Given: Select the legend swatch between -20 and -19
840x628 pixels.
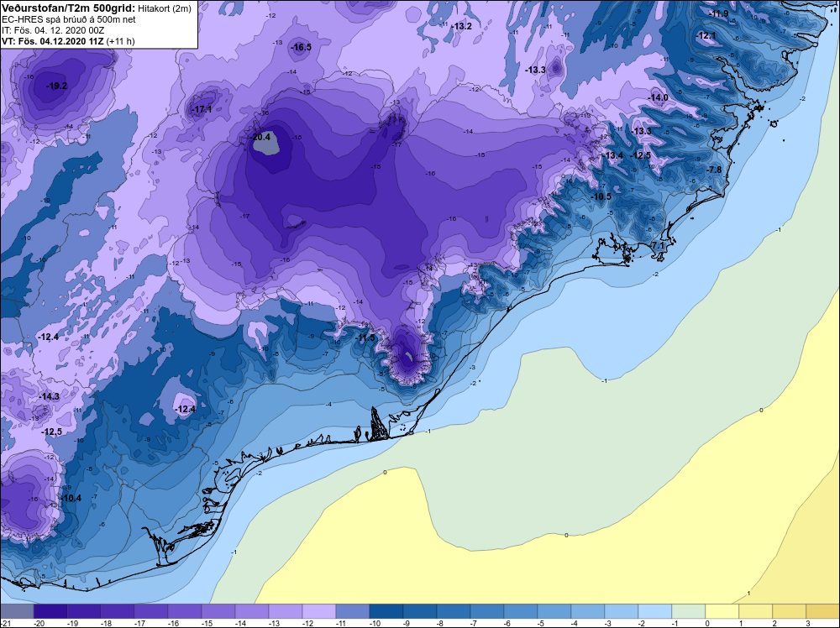Looking at the screenshot, I should (50, 611).
